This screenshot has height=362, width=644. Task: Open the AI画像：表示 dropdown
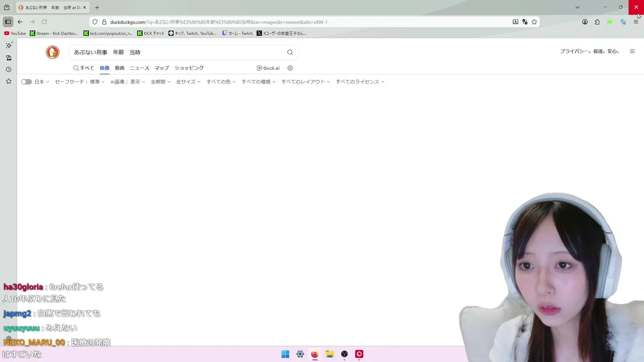pos(128,81)
